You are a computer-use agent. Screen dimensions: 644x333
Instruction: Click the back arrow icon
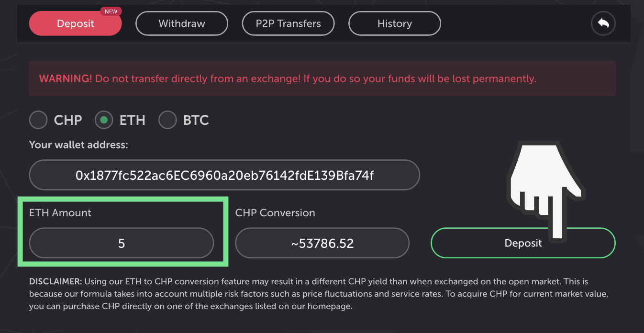coord(603,23)
